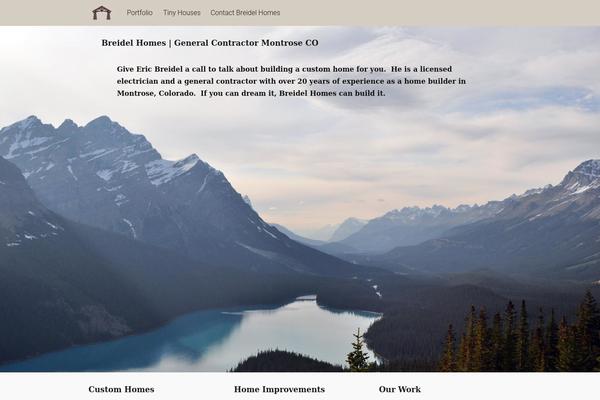Go to Contact Breidel Homes page

245,13
